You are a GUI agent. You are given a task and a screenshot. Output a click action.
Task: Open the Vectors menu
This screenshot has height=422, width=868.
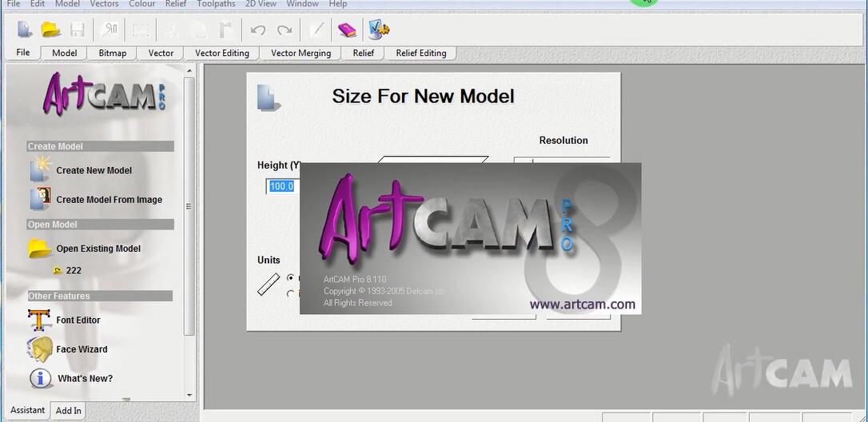click(104, 4)
